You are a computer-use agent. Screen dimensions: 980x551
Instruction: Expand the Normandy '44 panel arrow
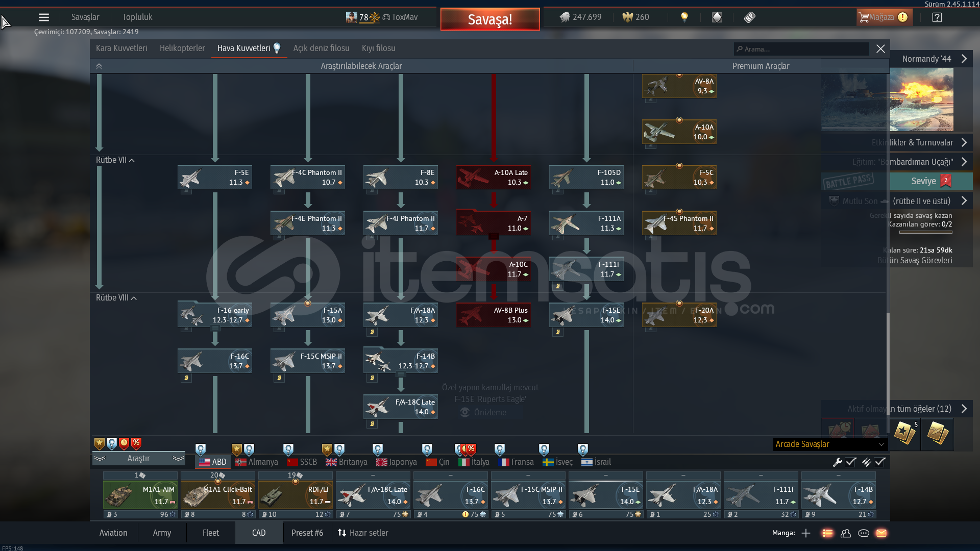[x=964, y=59]
